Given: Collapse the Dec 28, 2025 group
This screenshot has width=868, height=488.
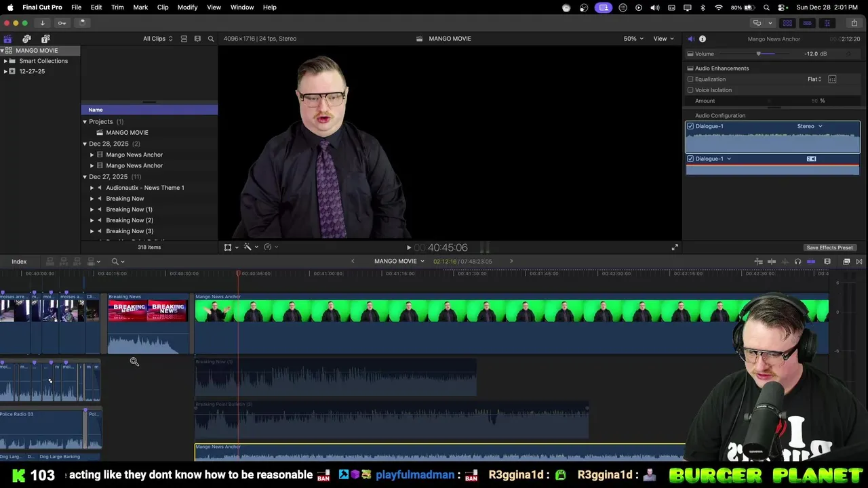Looking at the screenshot, I should click(x=85, y=144).
